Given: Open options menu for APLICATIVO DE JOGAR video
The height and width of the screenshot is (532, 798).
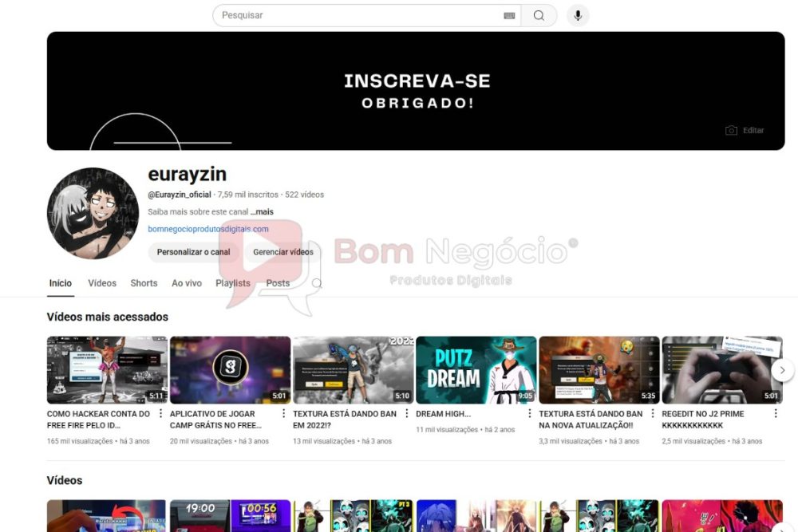Looking at the screenshot, I should pos(284,413).
